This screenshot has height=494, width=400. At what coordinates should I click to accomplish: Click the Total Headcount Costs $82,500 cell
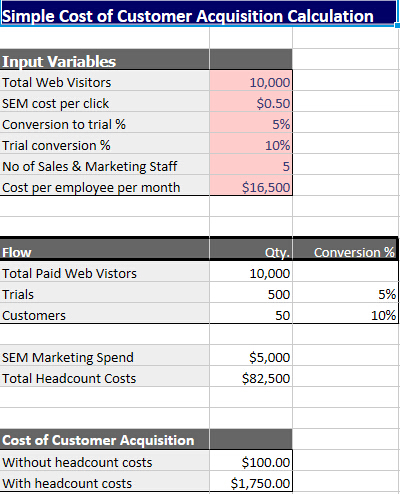(251, 377)
